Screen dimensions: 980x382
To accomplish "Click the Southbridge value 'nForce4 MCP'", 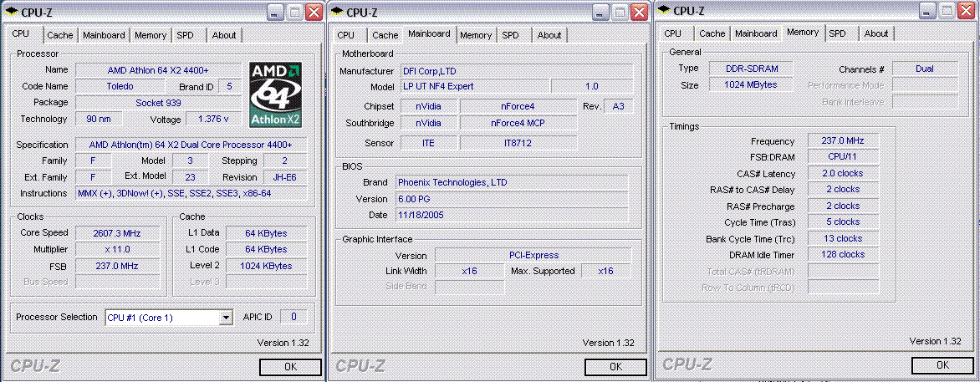I will [518, 123].
